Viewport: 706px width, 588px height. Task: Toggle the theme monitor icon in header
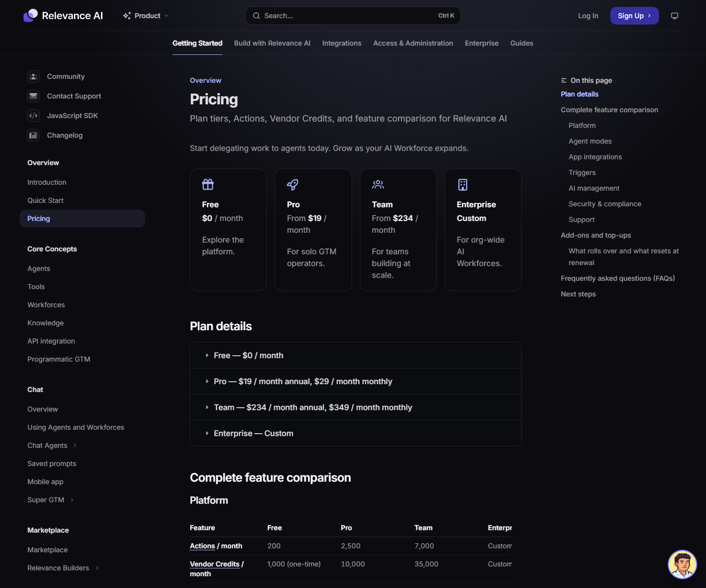point(675,16)
